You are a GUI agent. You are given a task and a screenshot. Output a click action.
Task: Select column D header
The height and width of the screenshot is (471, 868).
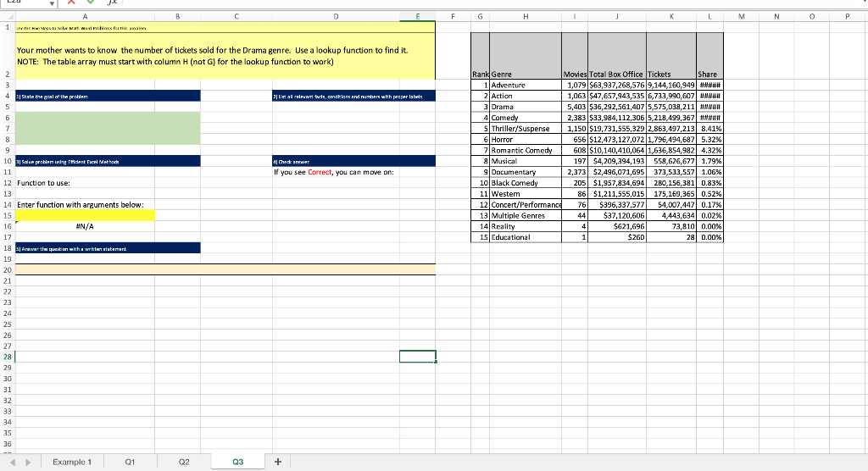(x=336, y=17)
